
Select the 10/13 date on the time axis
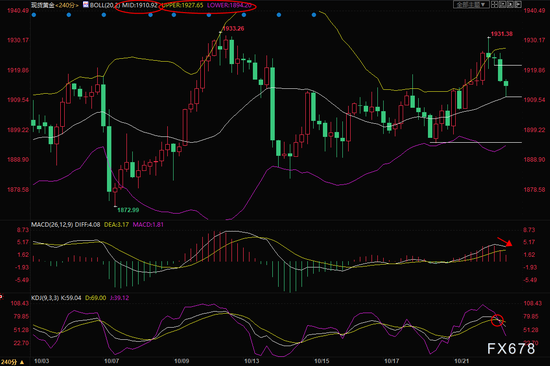(x=251, y=361)
